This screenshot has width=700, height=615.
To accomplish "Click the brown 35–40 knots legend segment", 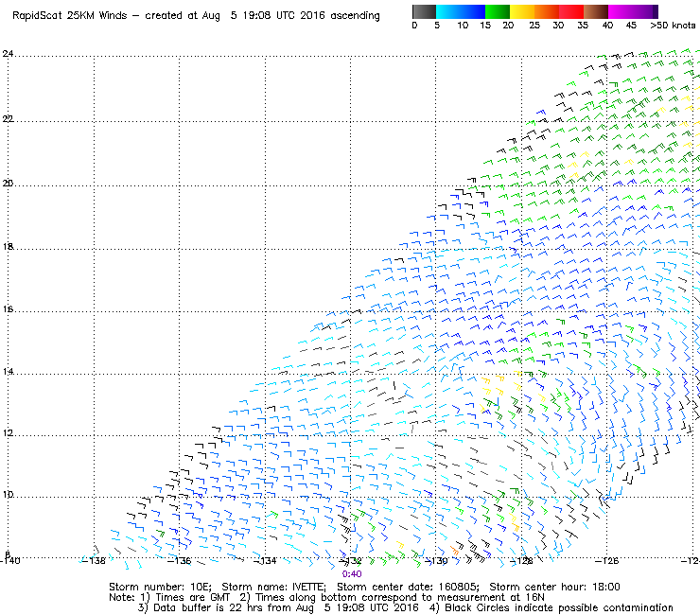I will pyautogui.click(x=596, y=11).
